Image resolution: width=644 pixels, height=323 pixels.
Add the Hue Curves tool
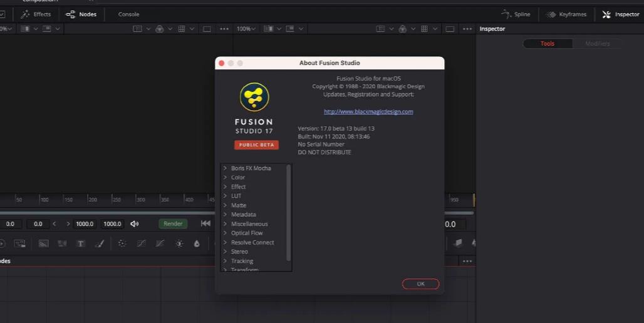point(160,244)
